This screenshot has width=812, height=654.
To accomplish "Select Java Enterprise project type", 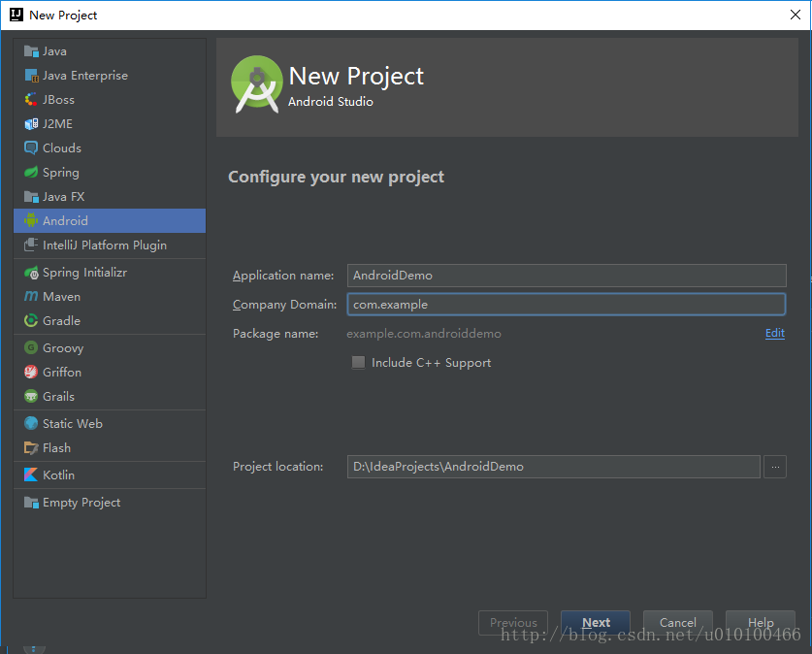I will [84, 76].
